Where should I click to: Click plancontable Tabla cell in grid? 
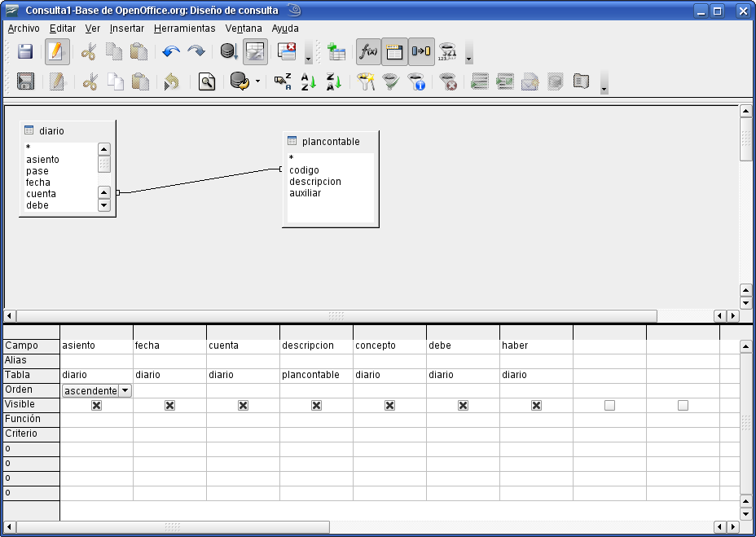point(316,376)
